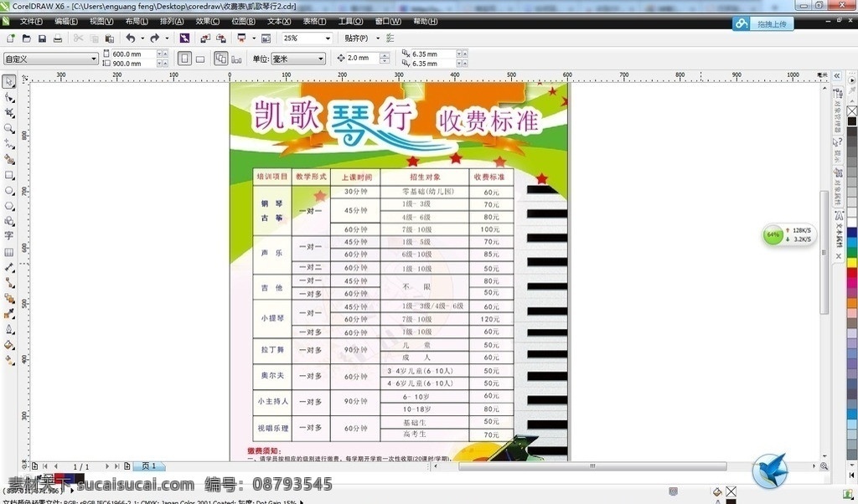Create a new document
Viewport: 858px width, 504px height.
[x=10, y=39]
